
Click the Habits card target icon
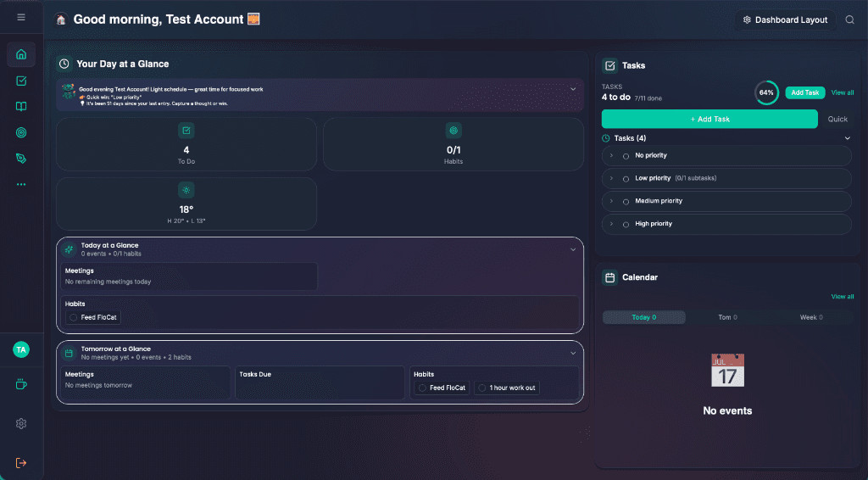(453, 131)
